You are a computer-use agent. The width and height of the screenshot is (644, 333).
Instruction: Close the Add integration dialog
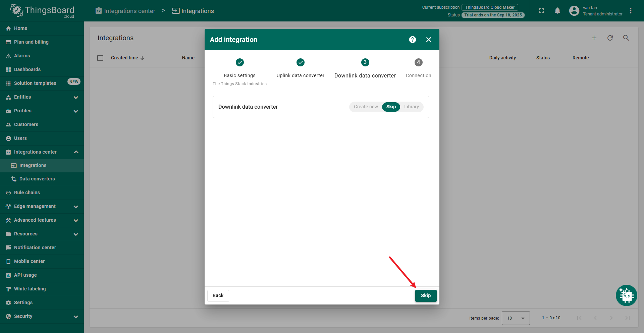pos(429,40)
